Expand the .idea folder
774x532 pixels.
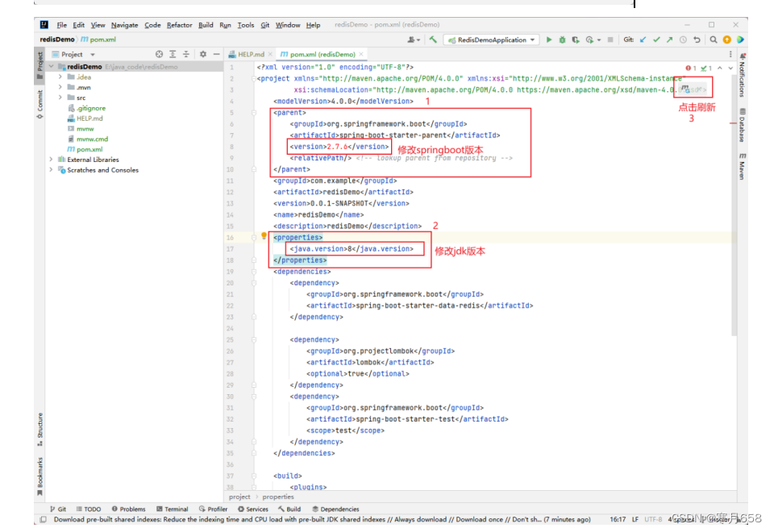(x=60, y=77)
